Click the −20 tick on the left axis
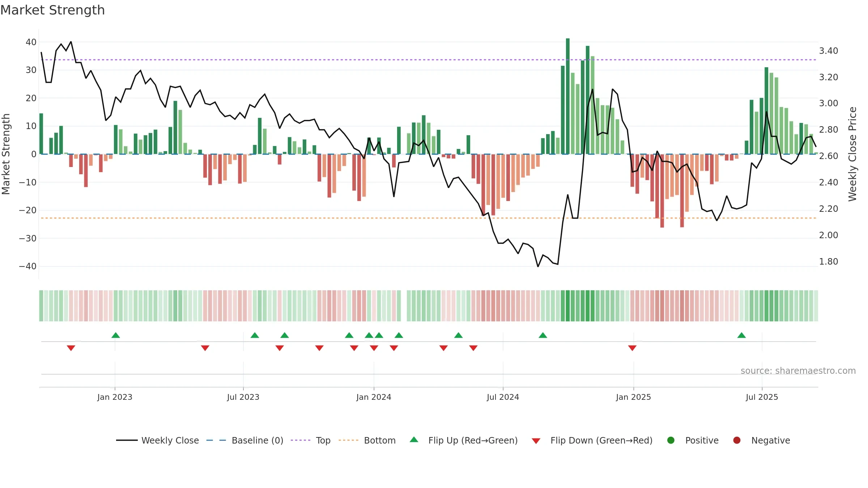The width and height of the screenshot is (868, 488). click(x=28, y=210)
